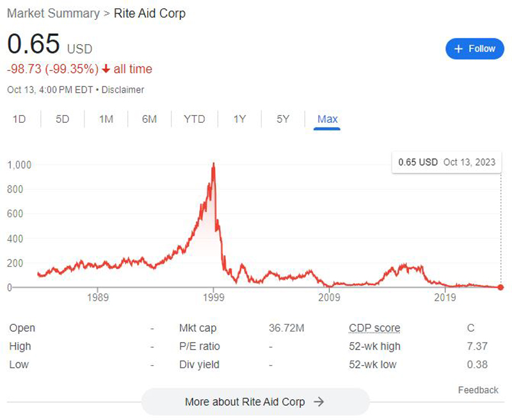Select the Max time range tab

[327, 119]
